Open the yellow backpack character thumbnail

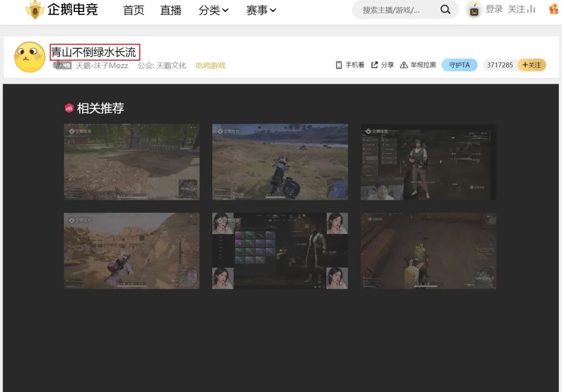point(428,251)
